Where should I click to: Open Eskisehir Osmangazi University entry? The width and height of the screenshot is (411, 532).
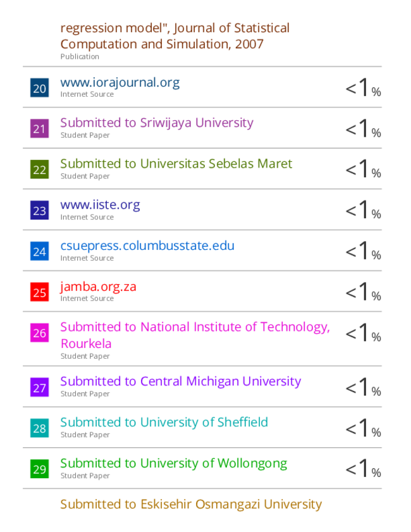(x=191, y=505)
